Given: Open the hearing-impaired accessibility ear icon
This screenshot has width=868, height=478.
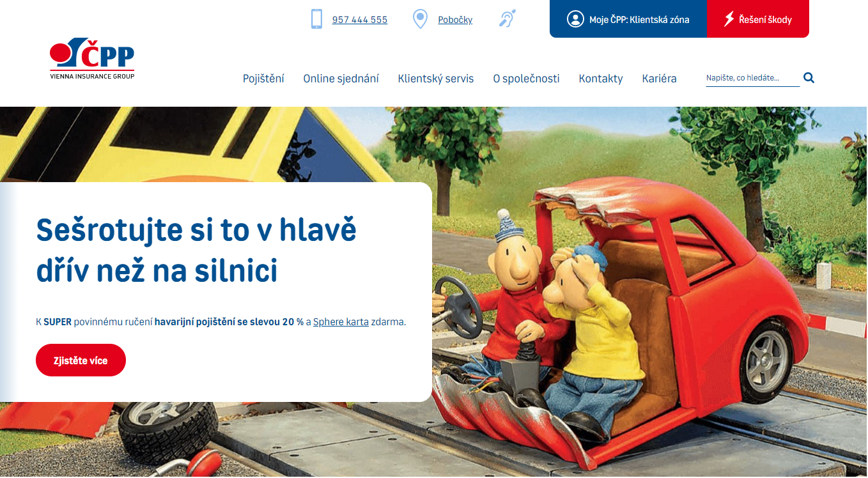Looking at the screenshot, I should pos(507,19).
